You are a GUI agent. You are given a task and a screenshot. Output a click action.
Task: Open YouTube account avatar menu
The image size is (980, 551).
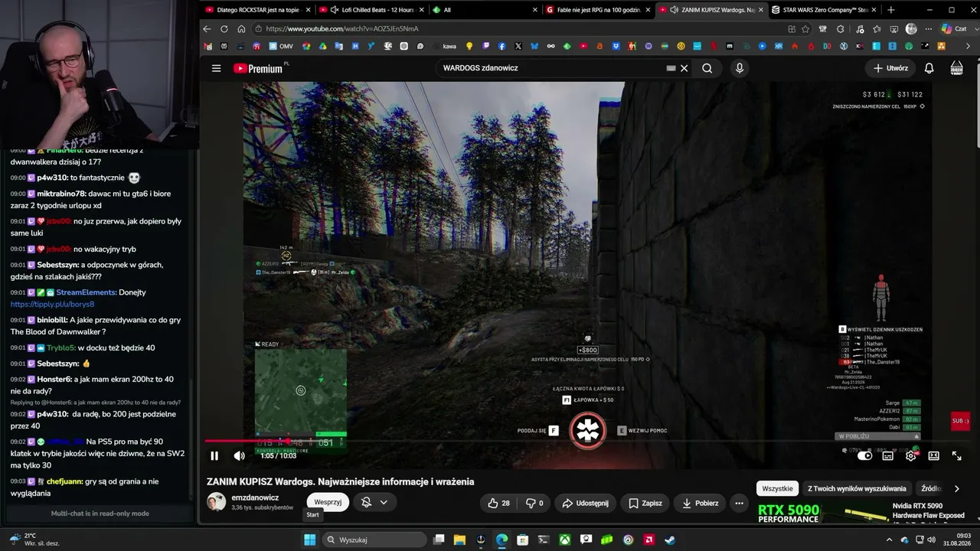[957, 68]
